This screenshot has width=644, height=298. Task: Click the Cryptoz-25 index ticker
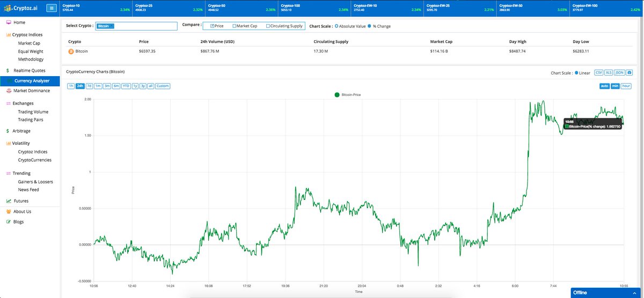[x=169, y=8]
